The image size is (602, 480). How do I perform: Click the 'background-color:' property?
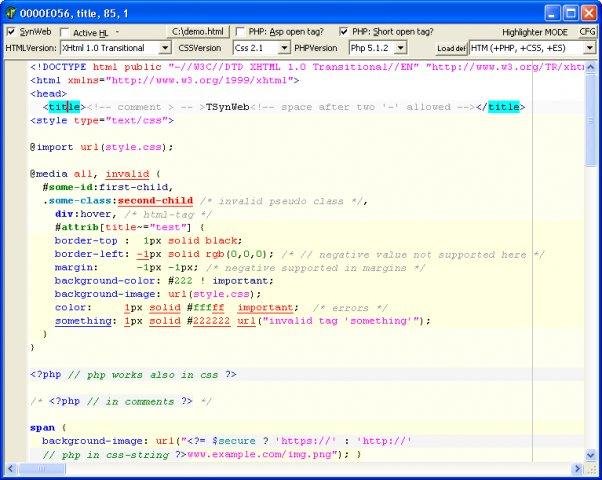pyautogui.click(x=108, y=281)
